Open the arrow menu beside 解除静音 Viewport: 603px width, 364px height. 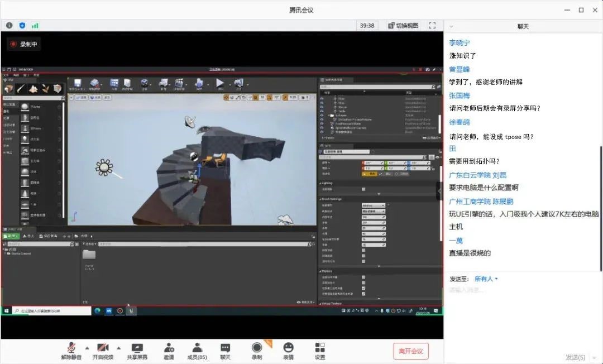[87, 348]
